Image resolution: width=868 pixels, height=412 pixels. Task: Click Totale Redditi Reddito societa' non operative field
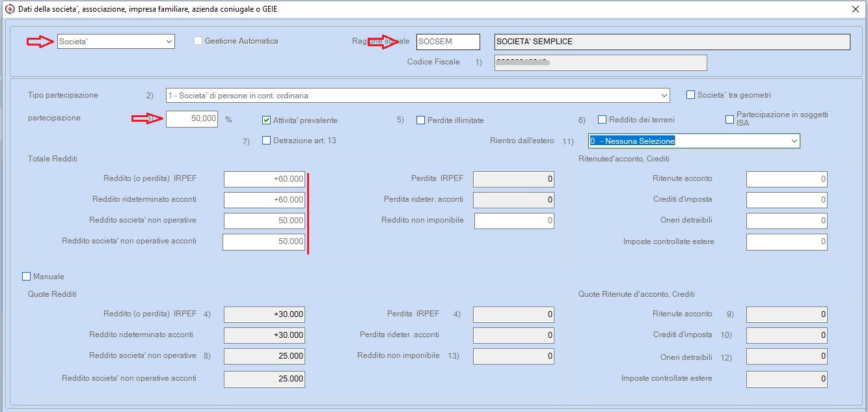[x=264, y=221]
